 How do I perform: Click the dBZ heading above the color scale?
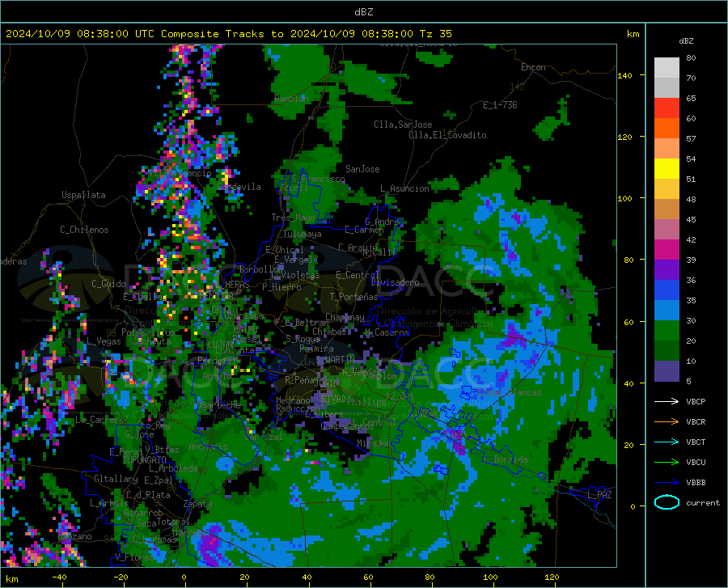tap(686, 40)
